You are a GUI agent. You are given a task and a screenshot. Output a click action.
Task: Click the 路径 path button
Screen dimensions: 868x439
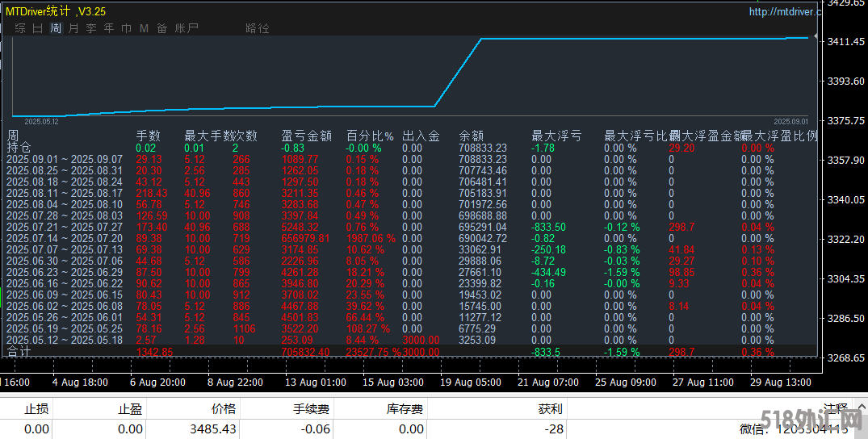258,28
